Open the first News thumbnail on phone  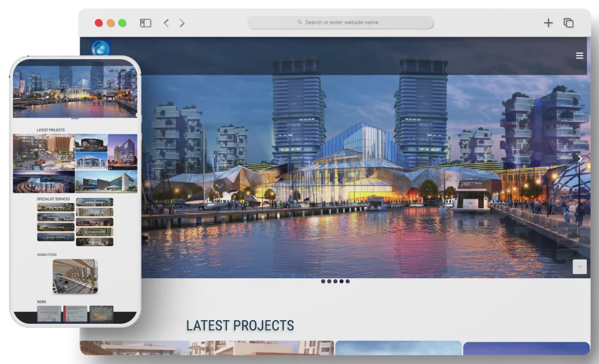(x=49, y=313)
